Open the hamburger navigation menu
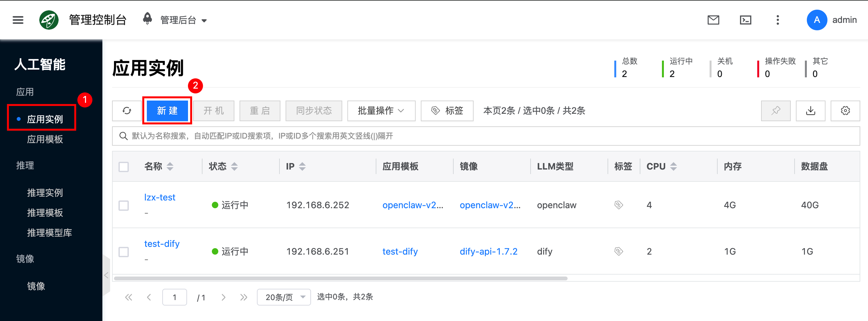 click(18, 20)
